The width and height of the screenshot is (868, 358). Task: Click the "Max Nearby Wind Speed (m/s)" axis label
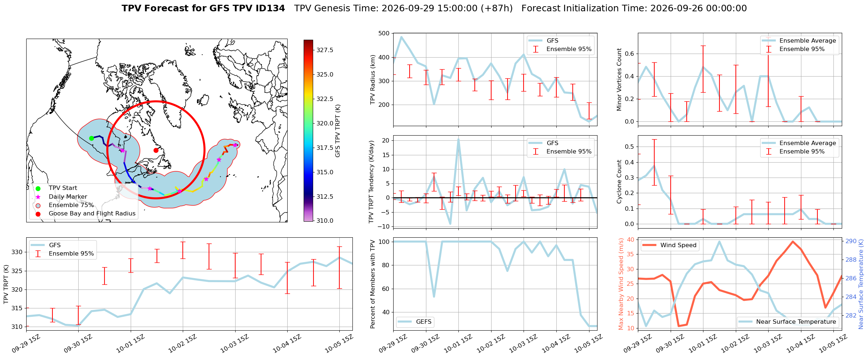pos(621,284)
